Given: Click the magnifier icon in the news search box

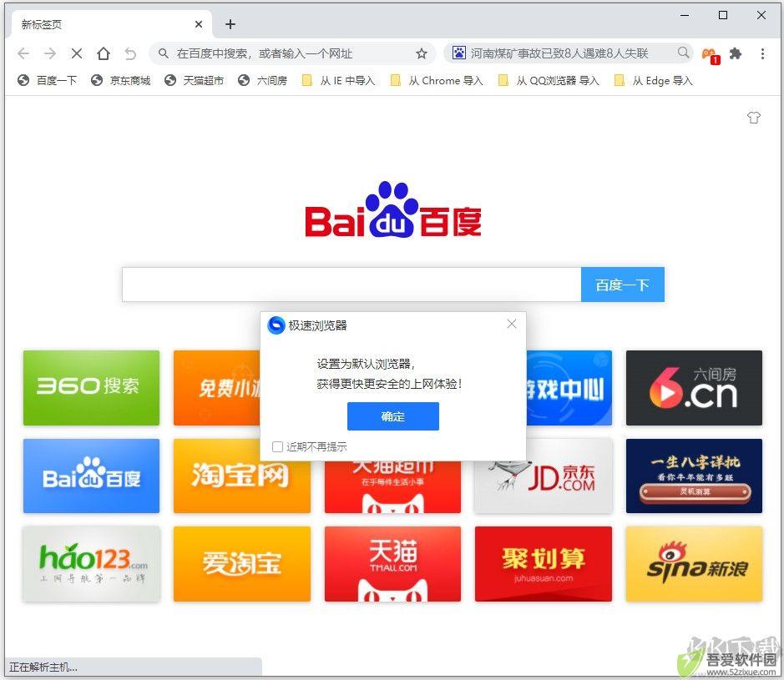Looking at the screenshot, I should pyautogui.click(x=682, y=52).
